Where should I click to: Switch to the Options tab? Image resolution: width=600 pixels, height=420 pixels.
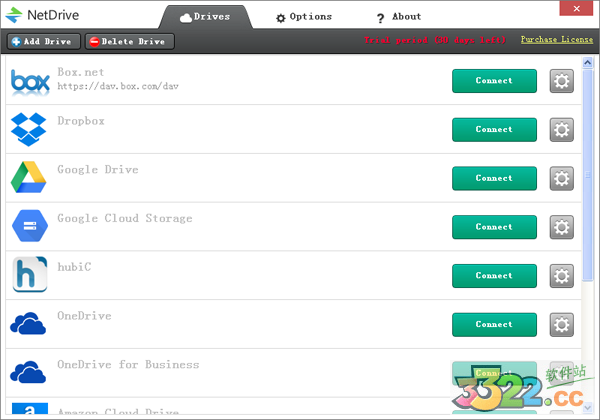click(304, 17)
